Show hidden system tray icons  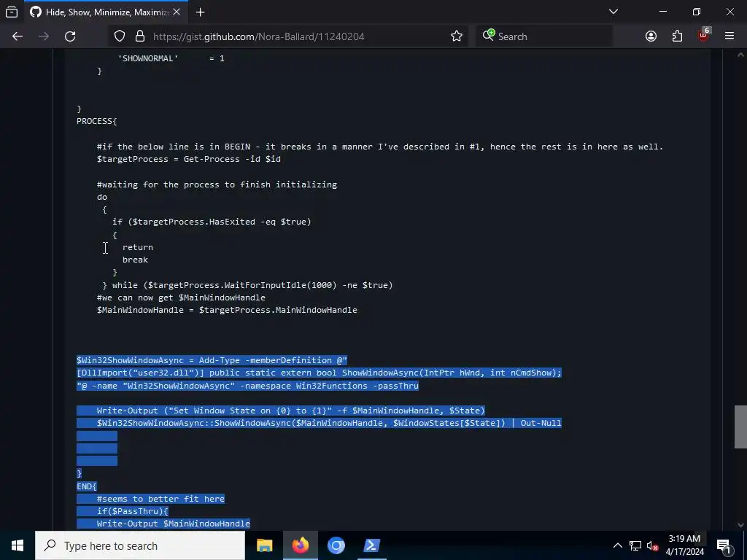pyautogui.click(x=617, y=545)
